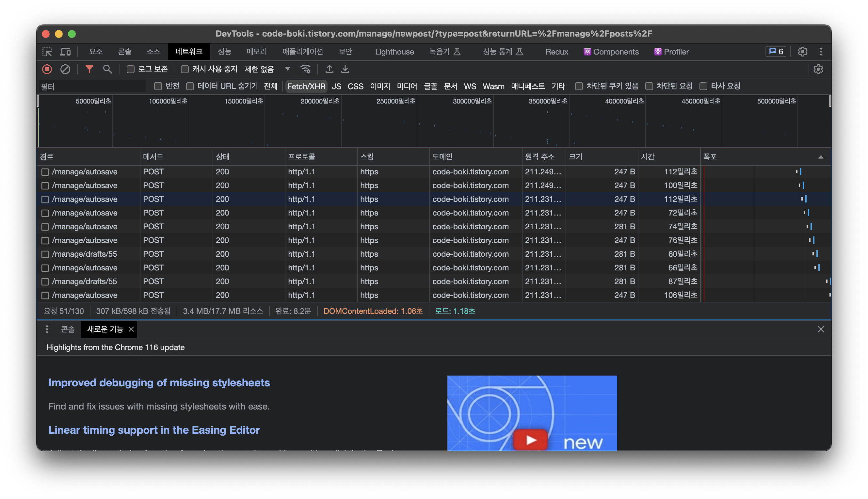Click the export HAR download arrow icon

(345, 69)
